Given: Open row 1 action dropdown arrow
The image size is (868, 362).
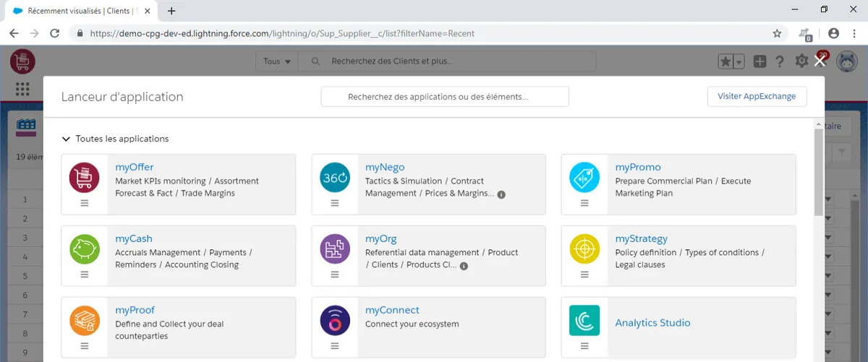Looking at the screenshot, I should [828, 199].
